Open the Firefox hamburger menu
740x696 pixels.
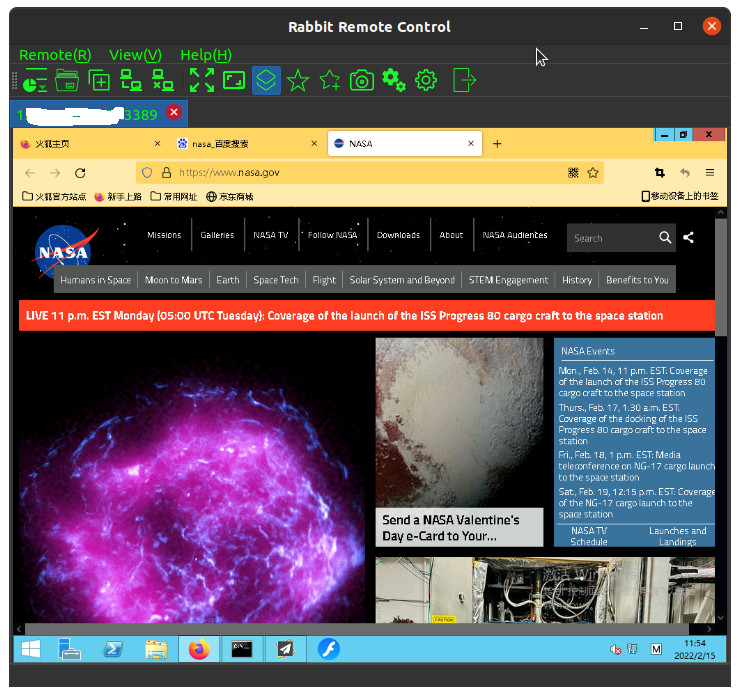click(x=709, y=173)
